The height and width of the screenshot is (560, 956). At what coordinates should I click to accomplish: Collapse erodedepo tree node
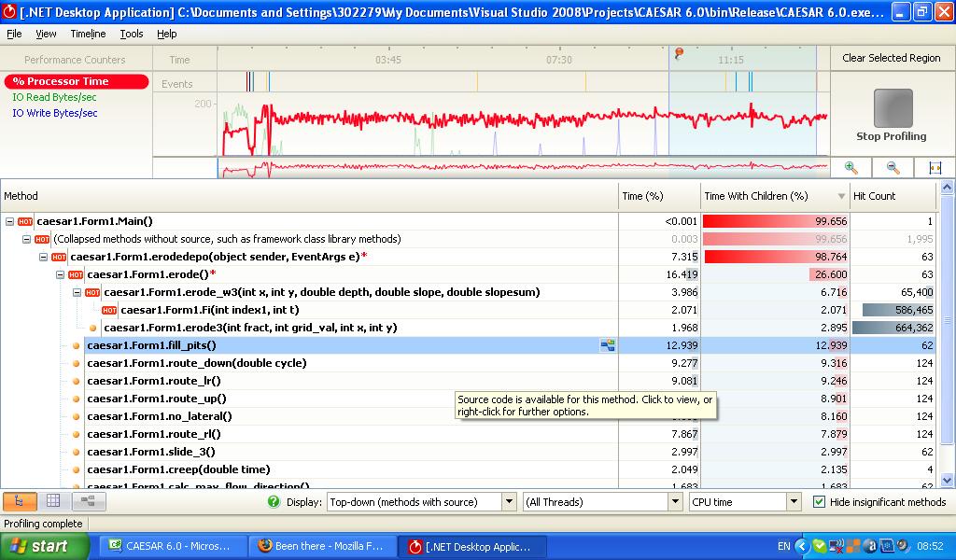point(43,258)
